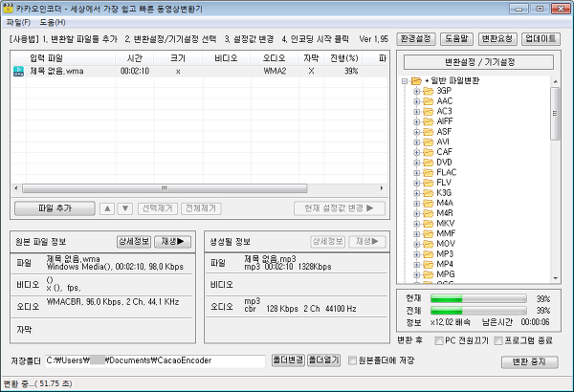Viewport: 574px width, 392px height.
Task: Click the M4R folder icon
Action: (429, 213)
